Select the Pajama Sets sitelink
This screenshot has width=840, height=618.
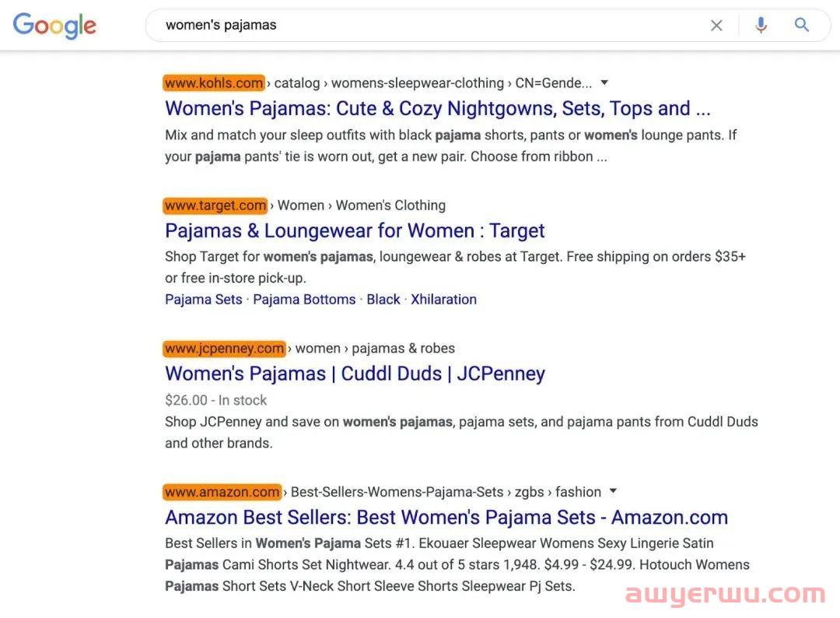pyautogui.click(x=204, y=299)
